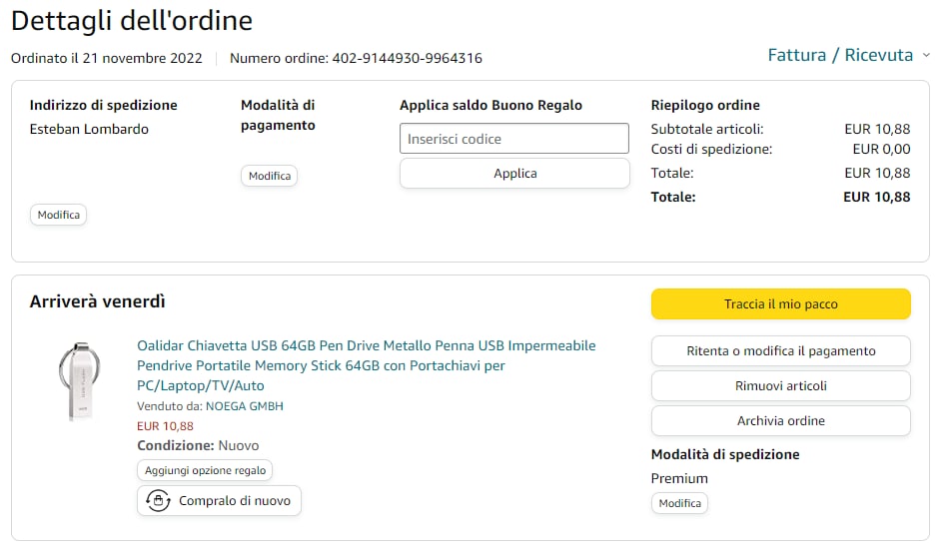Open the Fattura / Ricevuta menu
946x560 pixels.
tap(840, 55)
